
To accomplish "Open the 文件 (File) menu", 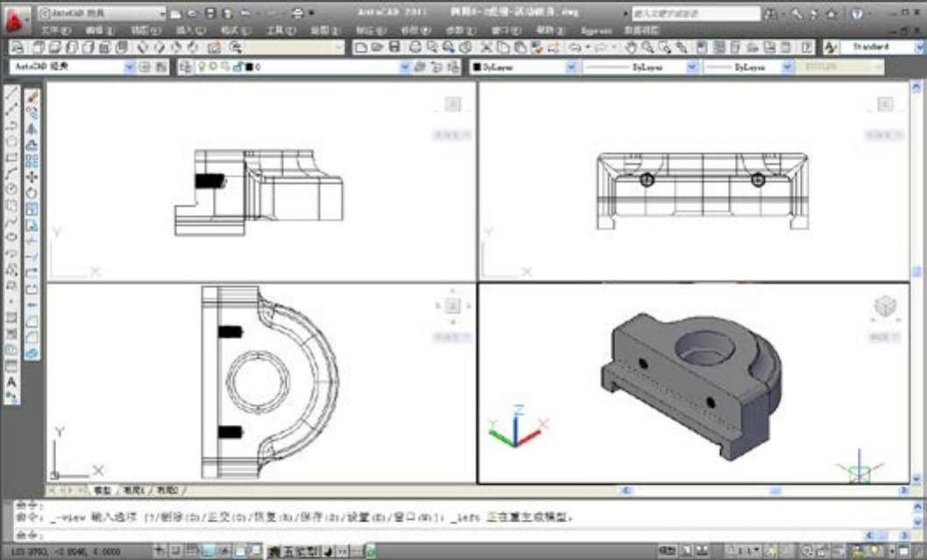I will [55, 30].
